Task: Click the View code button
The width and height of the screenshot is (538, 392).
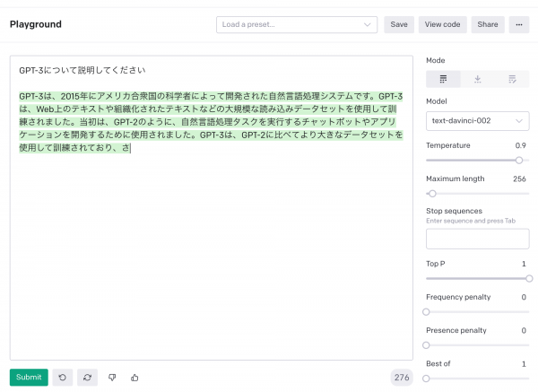Action: [442, 25]
